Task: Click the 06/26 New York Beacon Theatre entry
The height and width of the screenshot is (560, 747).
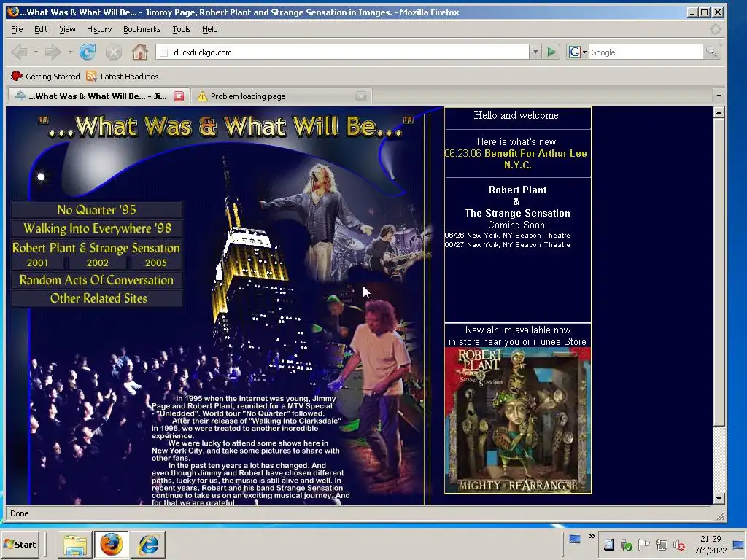Action: point(508,236)
